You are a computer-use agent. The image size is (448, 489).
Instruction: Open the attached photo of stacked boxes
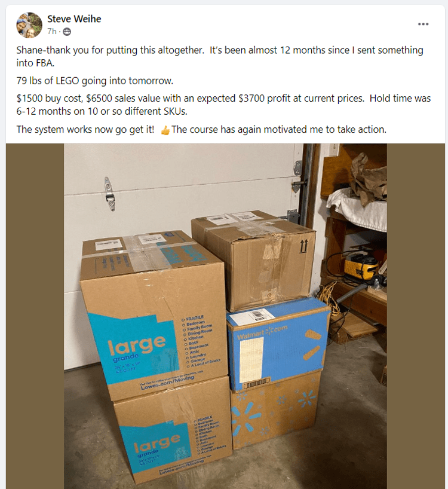tap(225, 316)
